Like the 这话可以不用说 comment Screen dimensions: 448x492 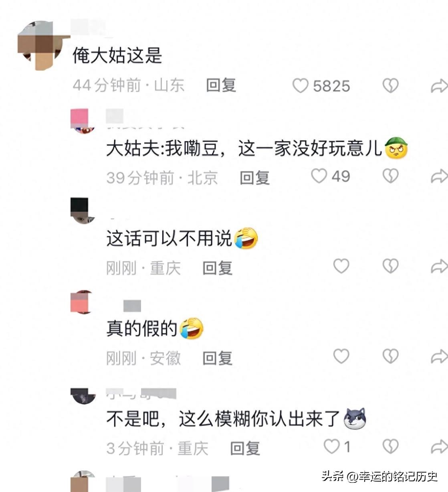point(341,266)
